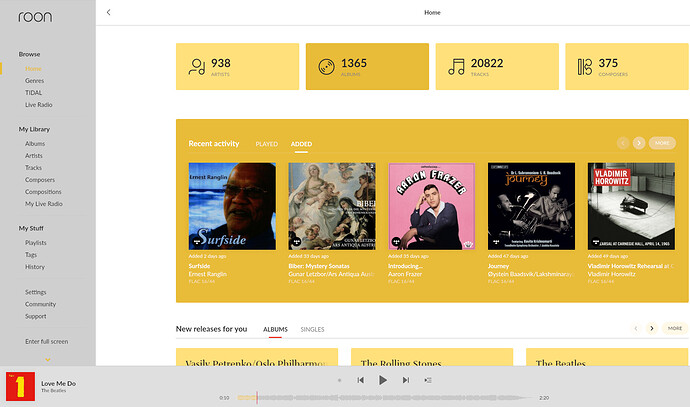Open Vladimir Horowitz Rehearsal album cover
The width and height of the screenshot is (690, 407).
tap(631, 206)
